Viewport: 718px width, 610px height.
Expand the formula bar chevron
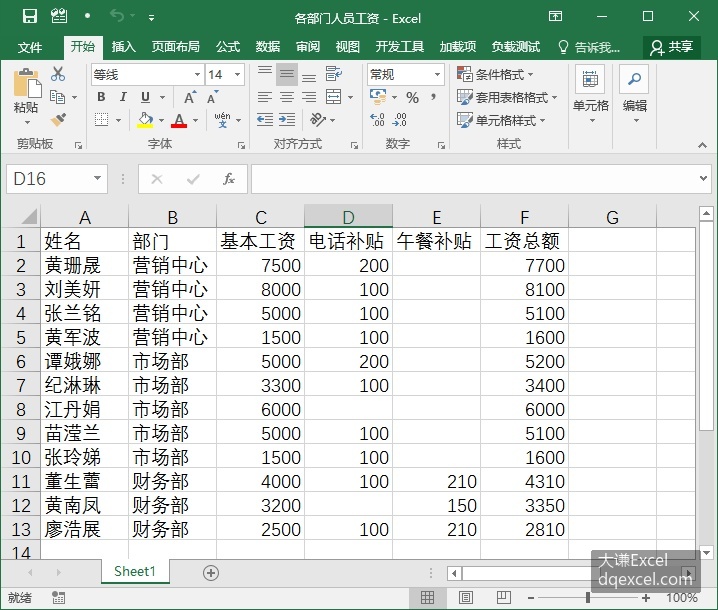pos(703,178)
